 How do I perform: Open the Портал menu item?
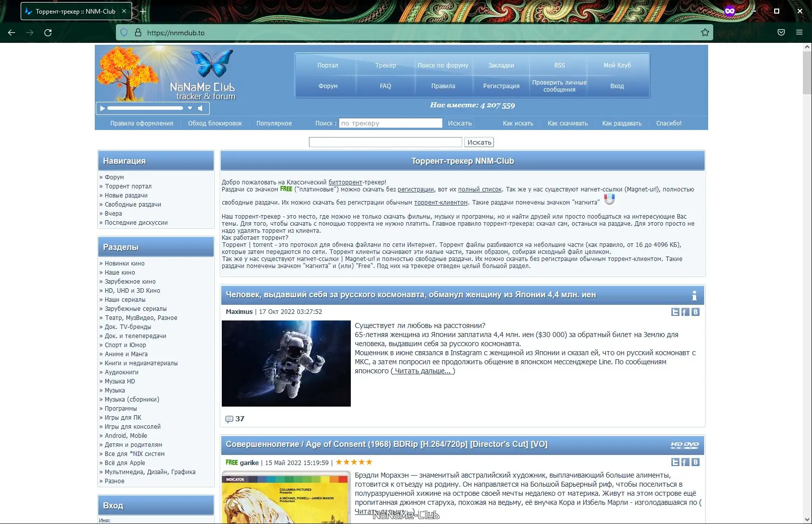(328, 65)
